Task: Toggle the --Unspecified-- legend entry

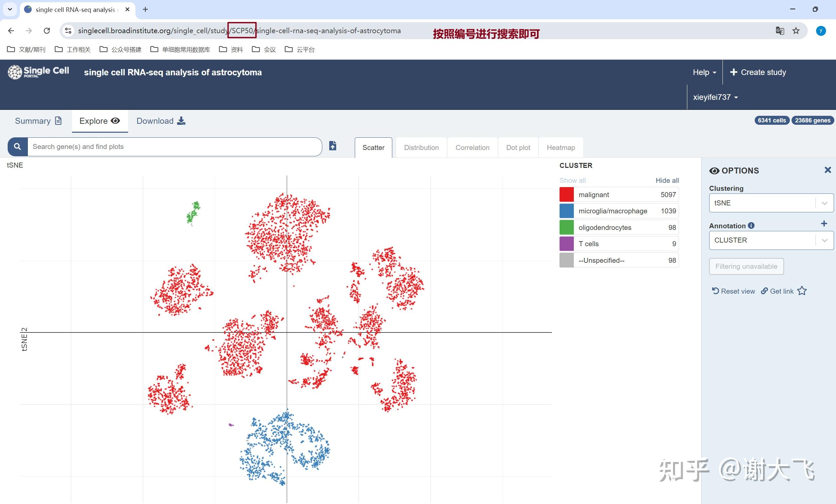Action: click(x=619, y=260)
